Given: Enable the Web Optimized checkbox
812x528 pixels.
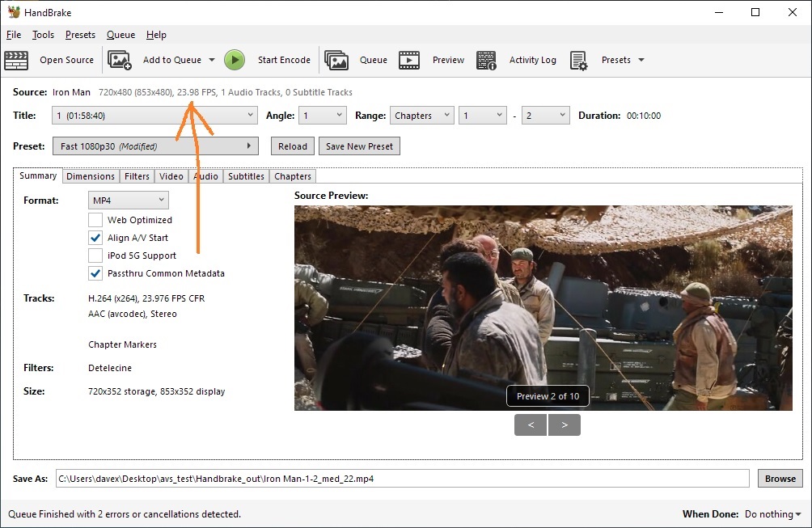Looking at the screenshot, I should pyautogui.click(x=95, y=220).
